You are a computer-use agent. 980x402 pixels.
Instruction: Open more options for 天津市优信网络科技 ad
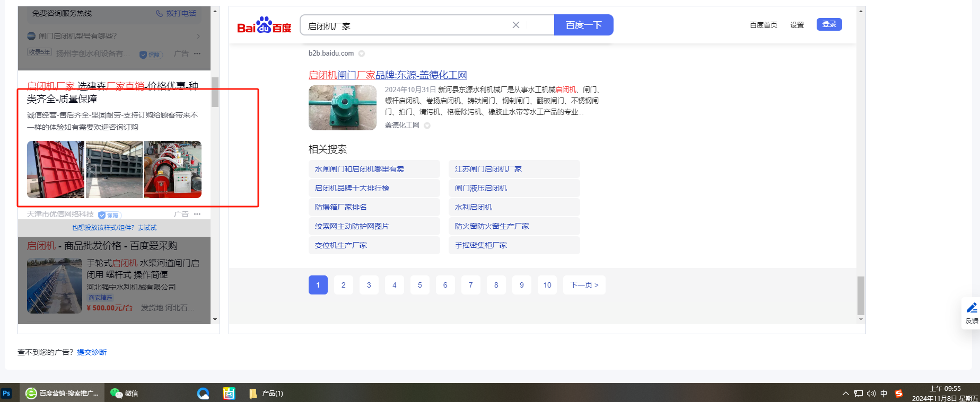pyautogui.click(x=197, y=214)
